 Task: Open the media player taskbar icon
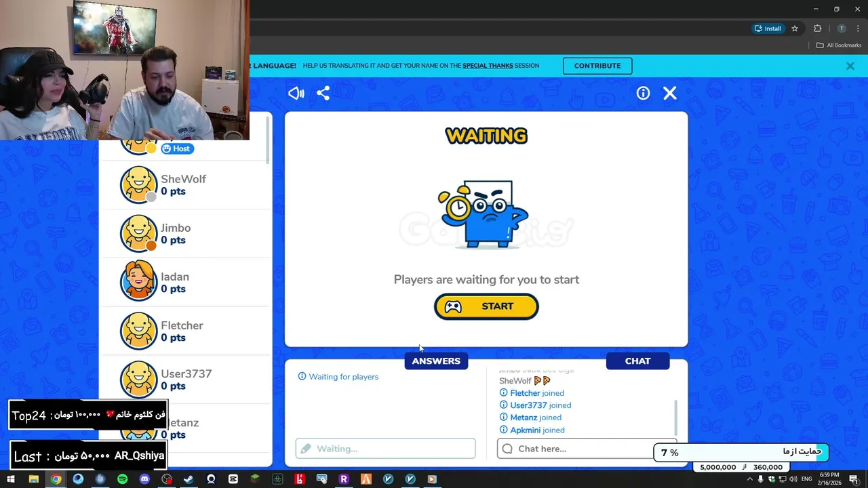[432, 479]
